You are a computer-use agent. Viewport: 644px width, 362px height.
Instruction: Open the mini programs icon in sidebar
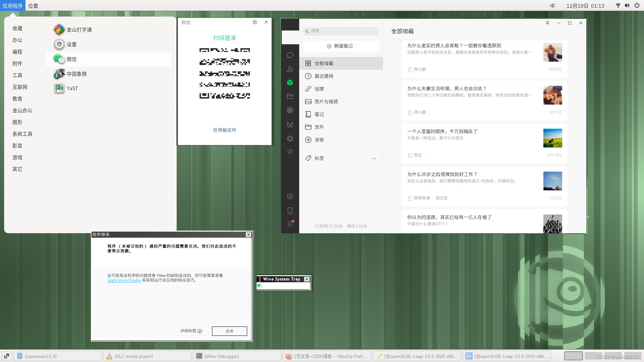290,196
